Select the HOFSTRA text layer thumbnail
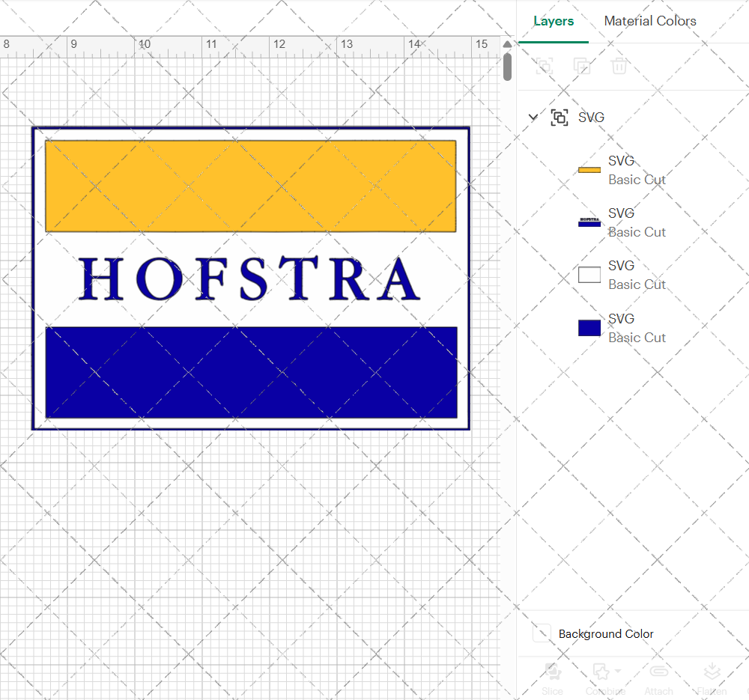The image size is (749, 700). (x=589, y=222)
